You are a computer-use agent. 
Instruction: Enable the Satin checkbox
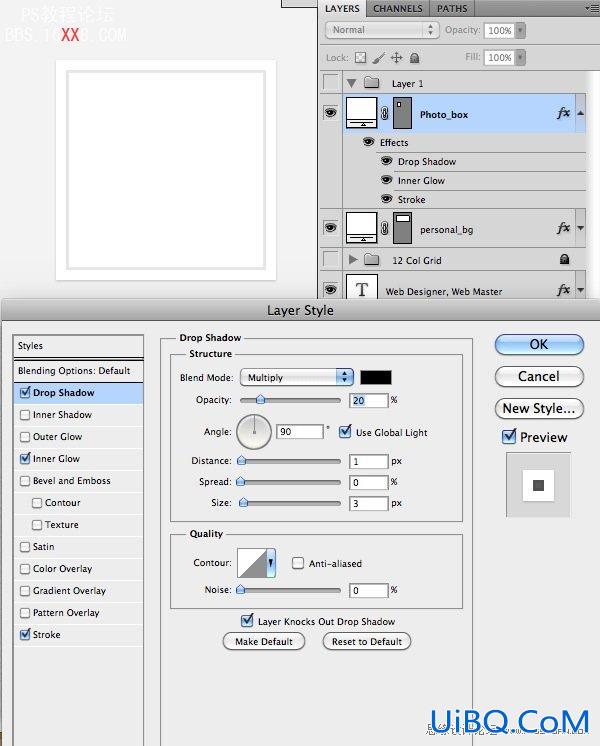click(25, 547)
